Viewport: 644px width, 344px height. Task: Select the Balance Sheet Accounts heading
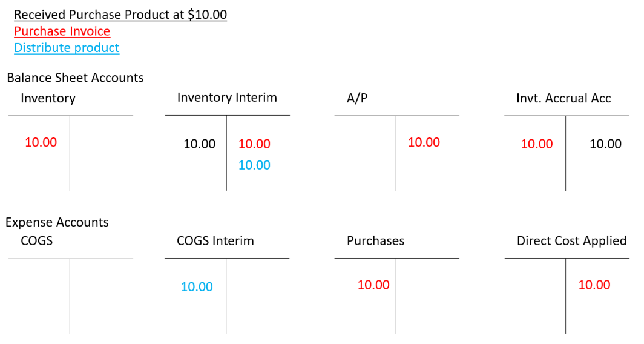(x=75, y=78)
